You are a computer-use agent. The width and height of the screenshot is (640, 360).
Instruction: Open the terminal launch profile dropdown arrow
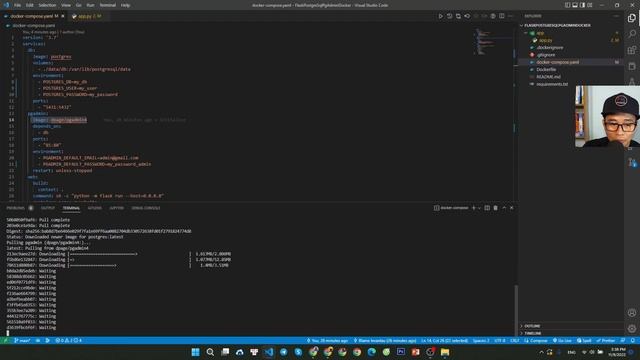[480, 208]
